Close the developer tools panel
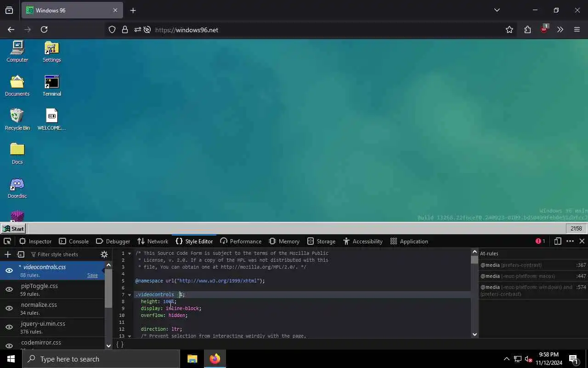 click(x=582, y=241)
